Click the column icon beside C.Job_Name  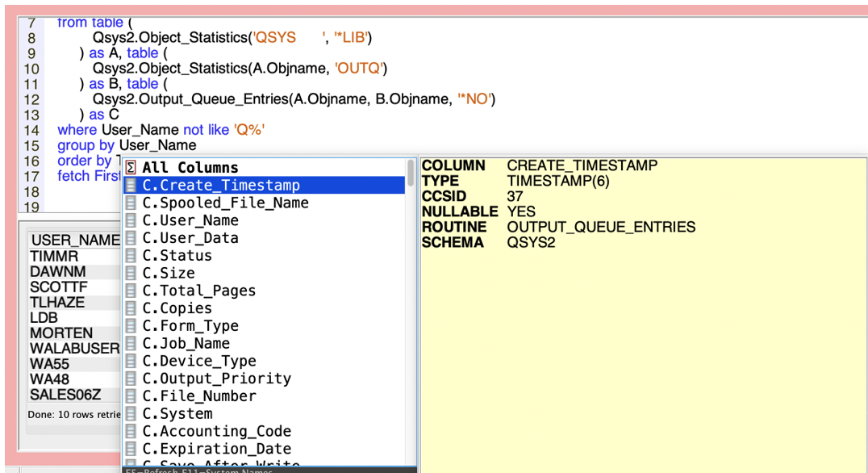tap(130, 342)
